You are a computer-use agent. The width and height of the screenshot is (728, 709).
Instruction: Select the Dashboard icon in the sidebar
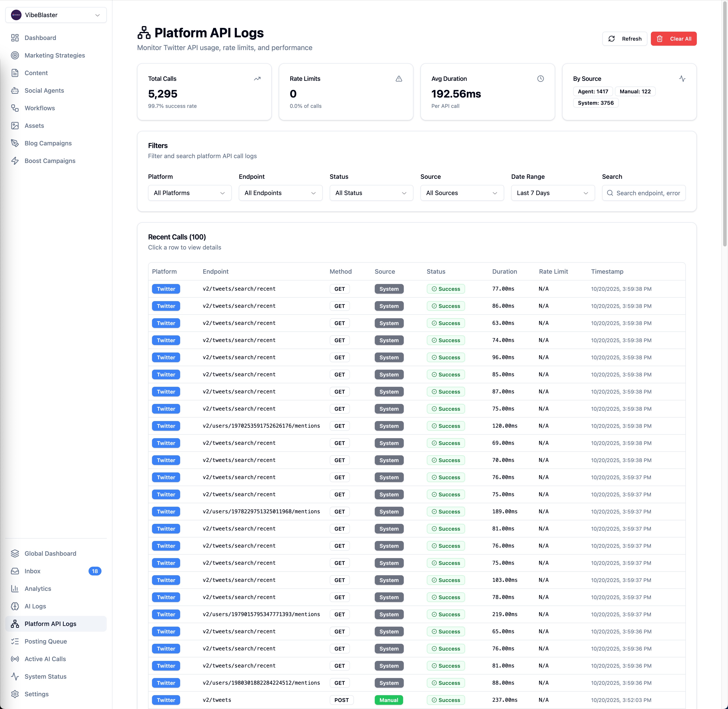tap(15, 38)
